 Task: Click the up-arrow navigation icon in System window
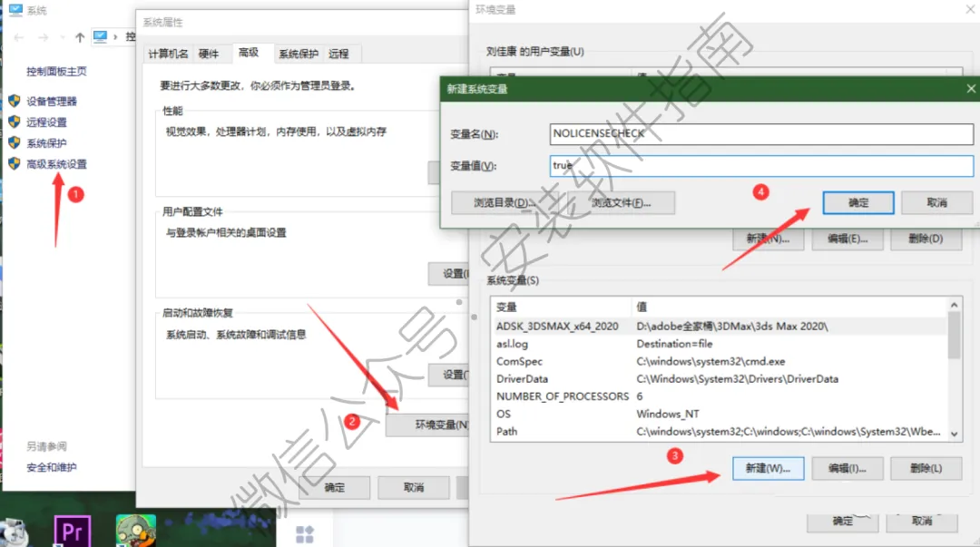(x=79, y=37)
